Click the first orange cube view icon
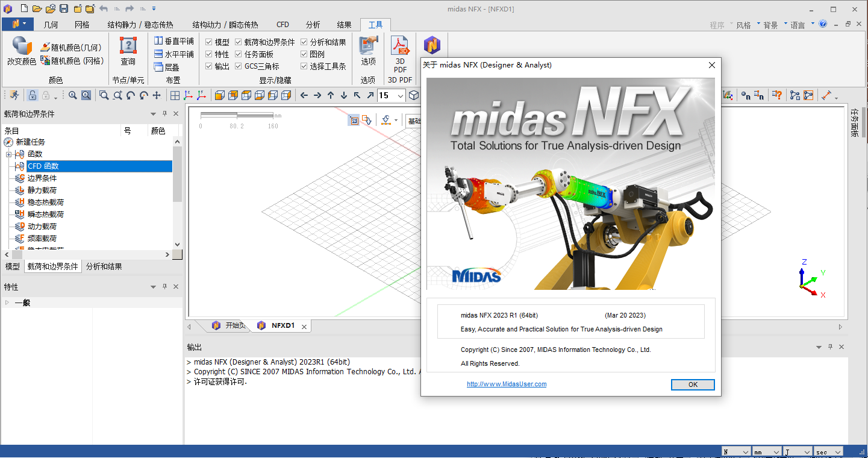868x458 pixels. pyautogui.click(x=220, y=95)
